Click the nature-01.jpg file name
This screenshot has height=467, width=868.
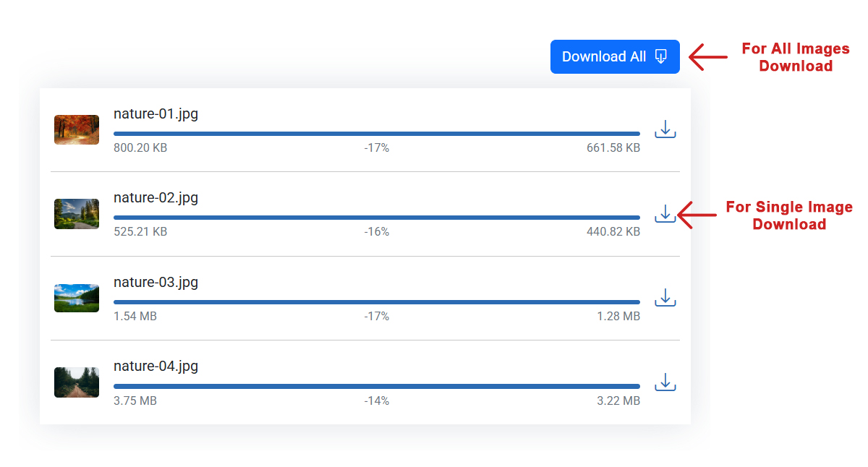click(x=156, y=113)
